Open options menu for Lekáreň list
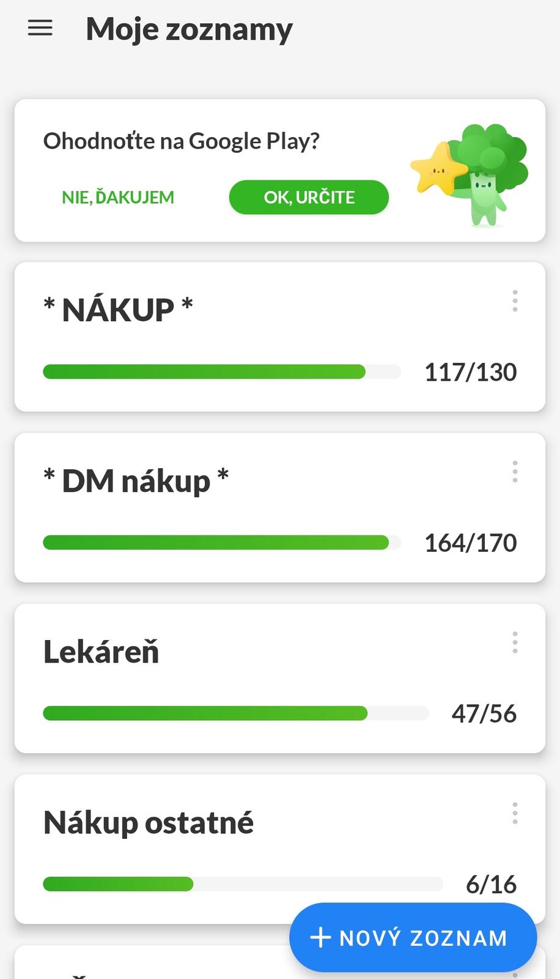The width and height of the screenshot is (560, 979). click(x=515, y=642)
